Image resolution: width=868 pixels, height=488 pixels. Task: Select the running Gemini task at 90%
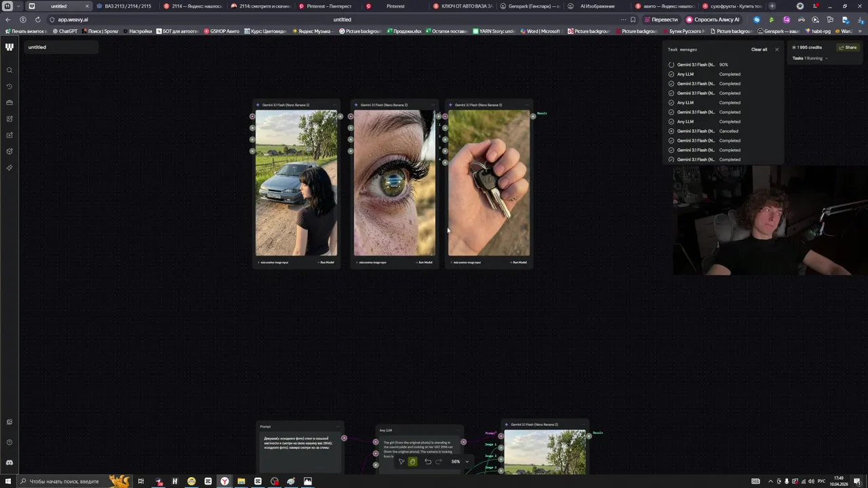tap(723, 65)
